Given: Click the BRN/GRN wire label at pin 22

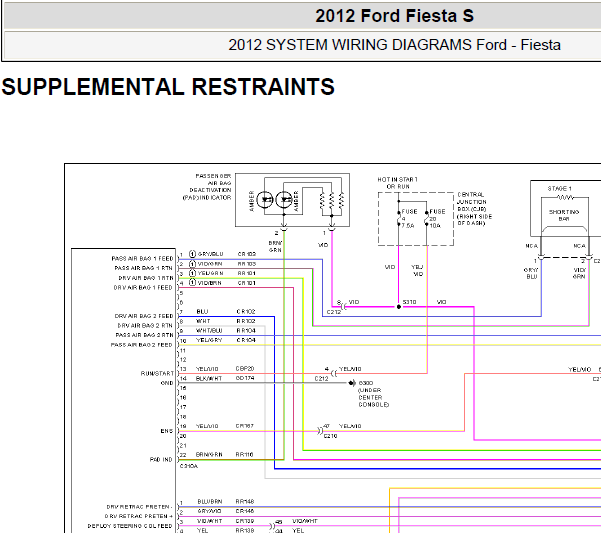Looking at the screenshot, I should click(209, 455).
